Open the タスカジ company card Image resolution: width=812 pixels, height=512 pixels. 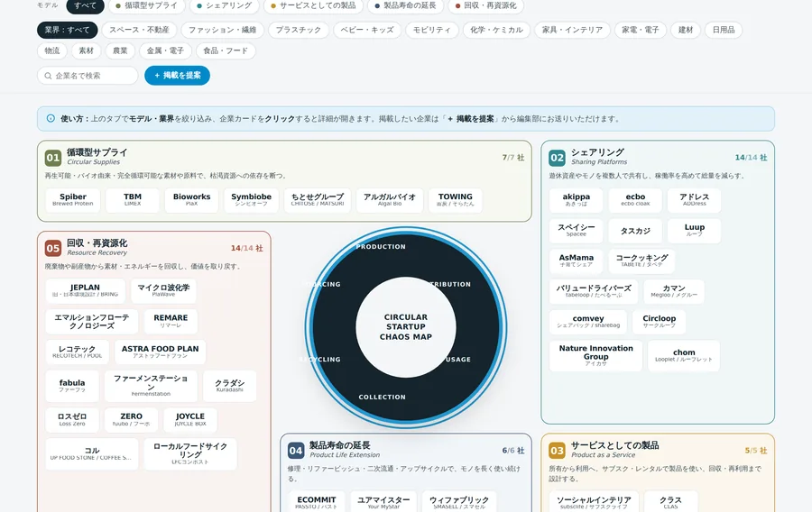coord(635,231)
